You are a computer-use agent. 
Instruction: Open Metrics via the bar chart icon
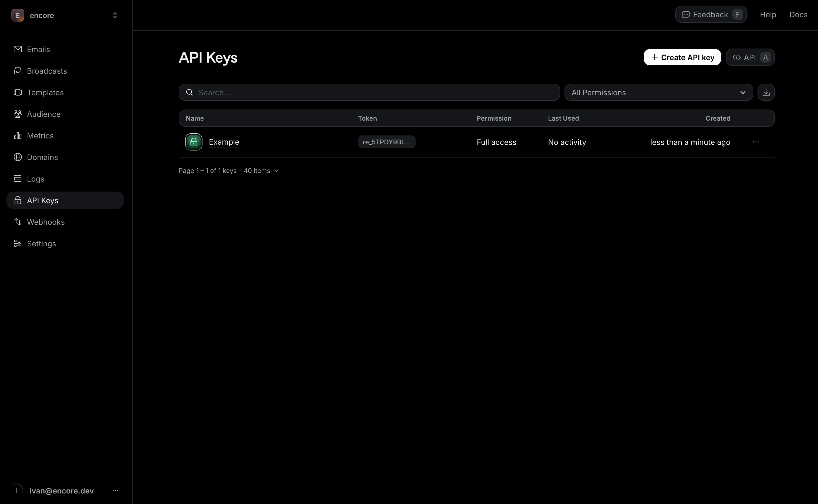click(x=18, y=135)
